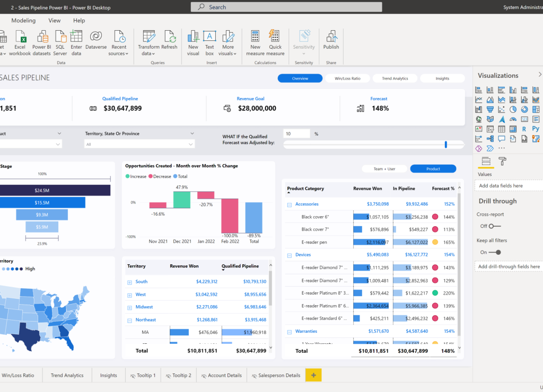Open the territory 'All' combo box
Image resolution: width=543 pixels, height=392 pixels.
[x=139, y=144]
